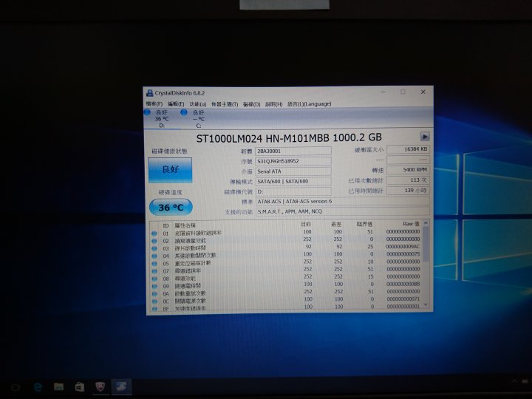Click the Raw 值 column header
Screen dimensions: 532x399
point(411,224)
